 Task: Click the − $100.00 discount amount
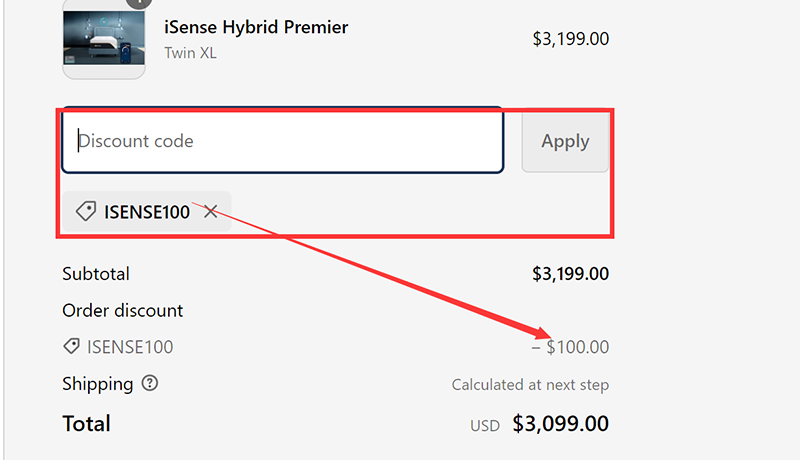coord(570,348)
